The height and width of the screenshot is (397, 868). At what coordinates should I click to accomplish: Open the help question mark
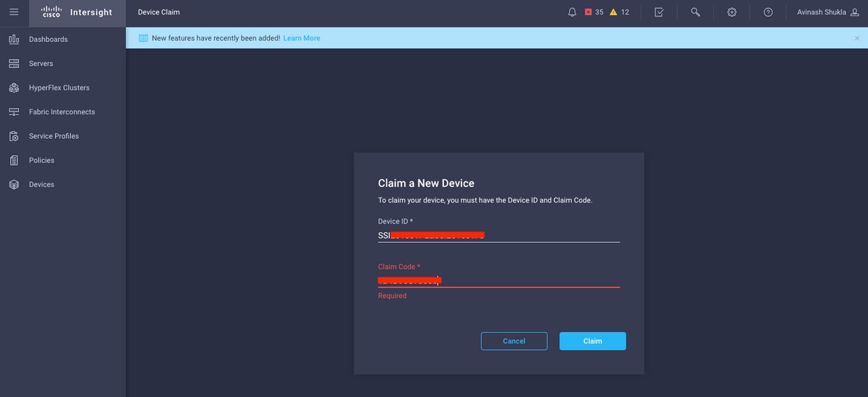[x=768, y=12]
